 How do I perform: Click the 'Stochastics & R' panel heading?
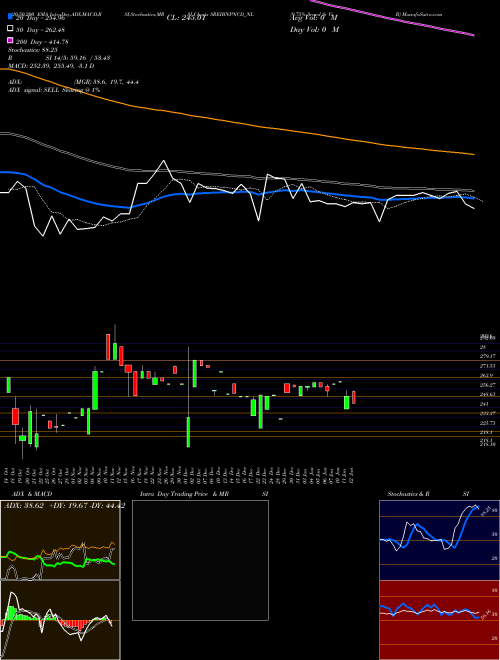pos(409,494)
